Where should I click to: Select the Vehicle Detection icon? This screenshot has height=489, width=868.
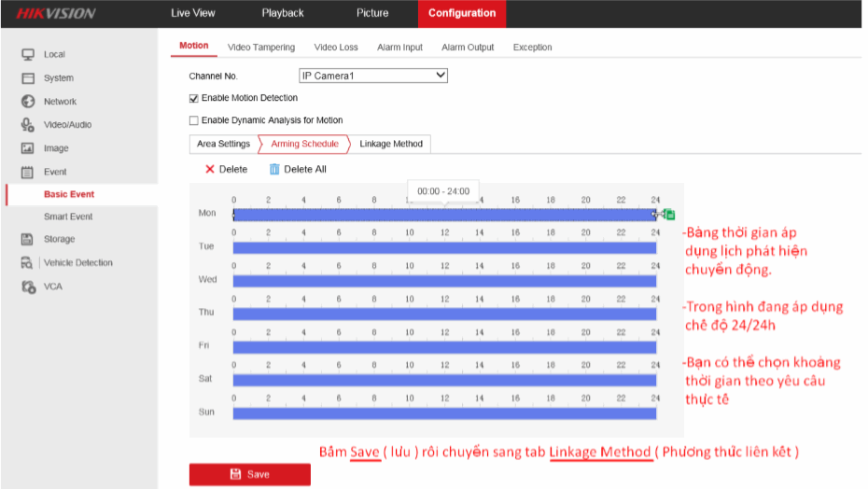coord(28,263)
